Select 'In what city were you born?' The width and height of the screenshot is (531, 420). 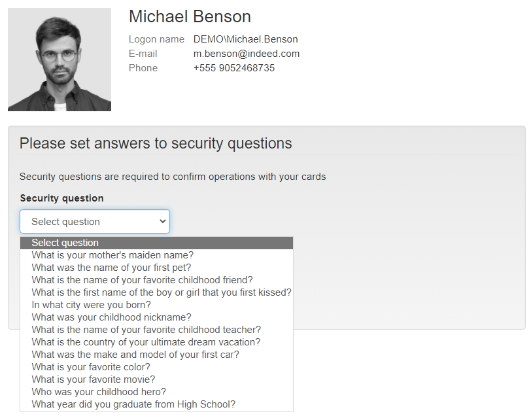[156, 305]
